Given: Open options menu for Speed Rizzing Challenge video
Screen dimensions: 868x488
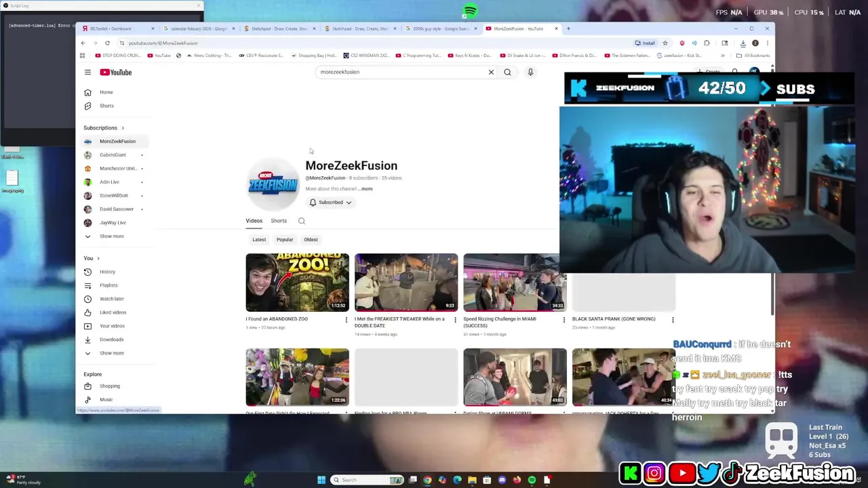Looking at the screenshot, I should [x=564, y=320].
